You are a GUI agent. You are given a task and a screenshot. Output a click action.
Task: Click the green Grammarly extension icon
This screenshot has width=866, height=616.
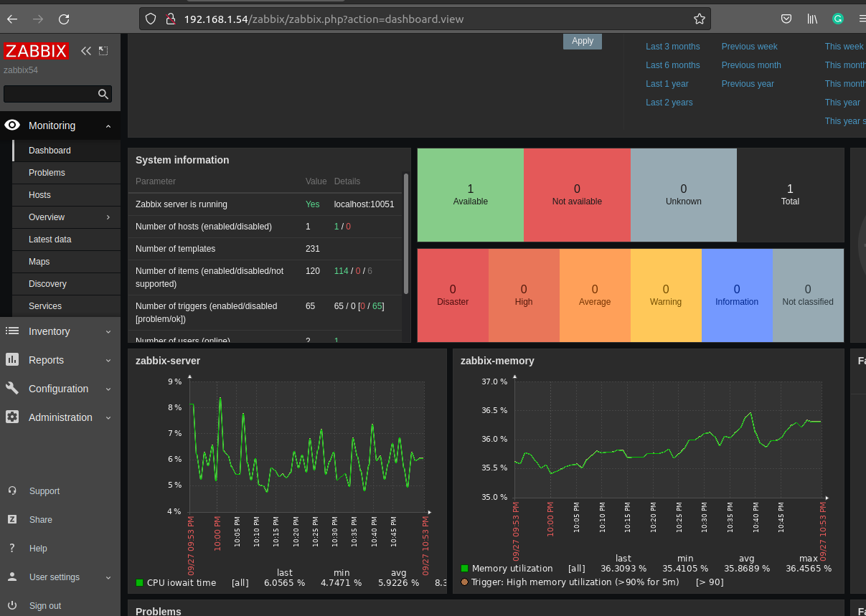click(838, 19)
